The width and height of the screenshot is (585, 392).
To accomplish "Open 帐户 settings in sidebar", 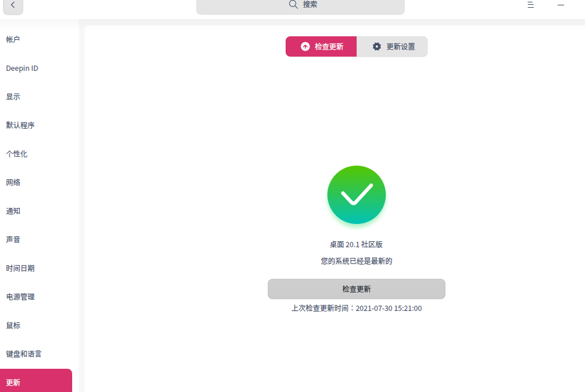I will pos(13,39).
